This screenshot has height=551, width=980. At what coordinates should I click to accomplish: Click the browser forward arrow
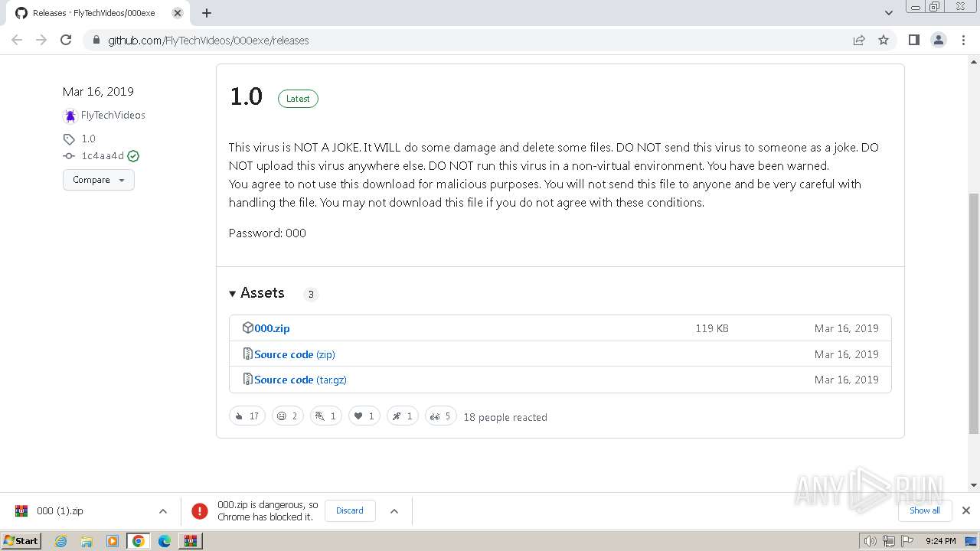(x=41, y=40)
